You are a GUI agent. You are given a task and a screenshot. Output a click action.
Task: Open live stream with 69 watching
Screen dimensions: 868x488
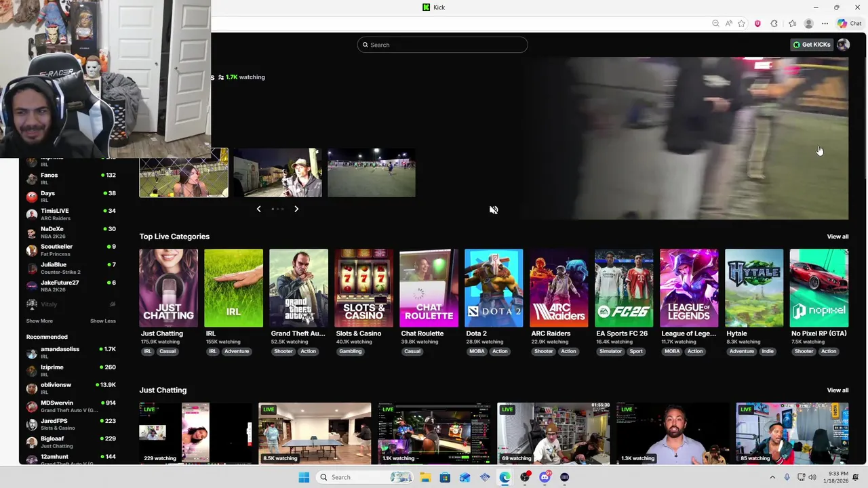pos(553,434)
